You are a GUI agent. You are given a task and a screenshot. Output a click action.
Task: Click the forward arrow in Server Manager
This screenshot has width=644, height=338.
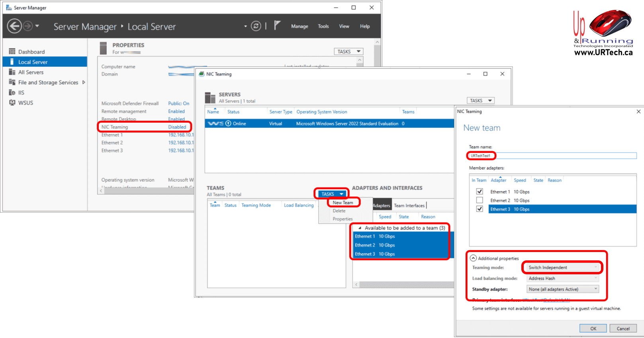(x=27, y=26)
